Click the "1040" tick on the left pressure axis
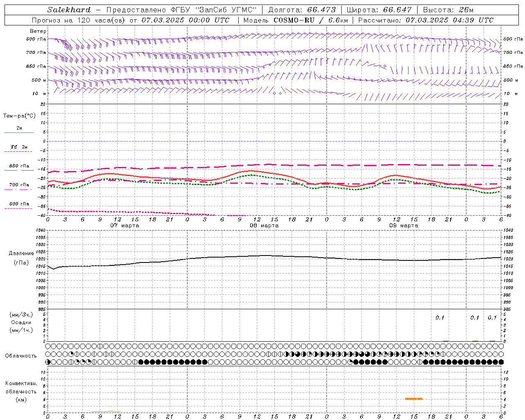The width and height of the screenshot is (525, 420). tap(41, 230)
